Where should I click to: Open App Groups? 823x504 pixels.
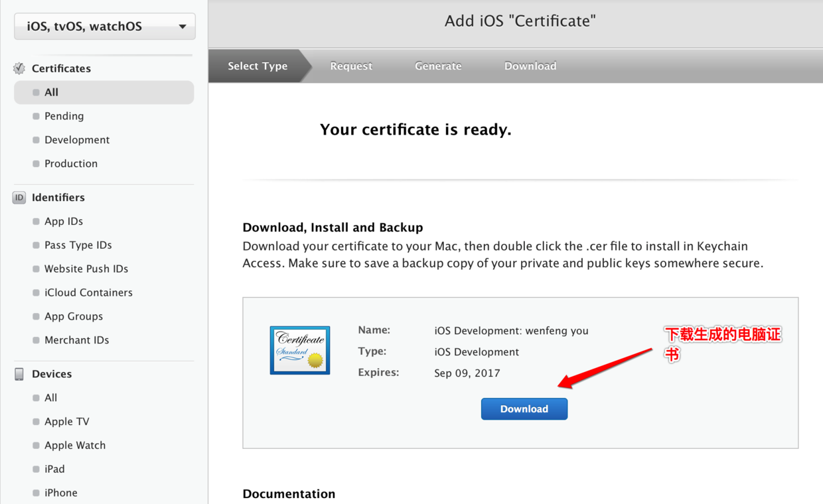click(x=74, y=316)
